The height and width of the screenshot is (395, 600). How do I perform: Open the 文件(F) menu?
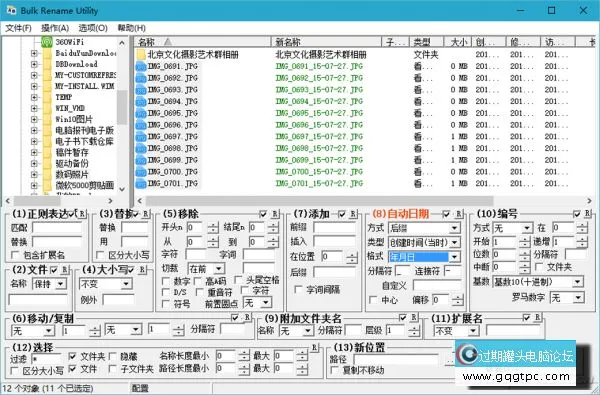coord(18,28)
